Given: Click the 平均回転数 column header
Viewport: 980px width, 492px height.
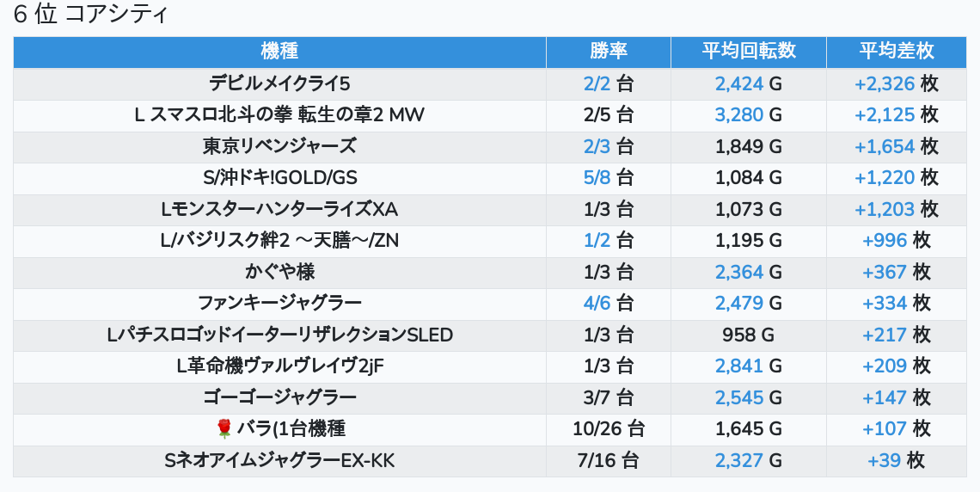Looking at the screenshot, I should (749, 52).
